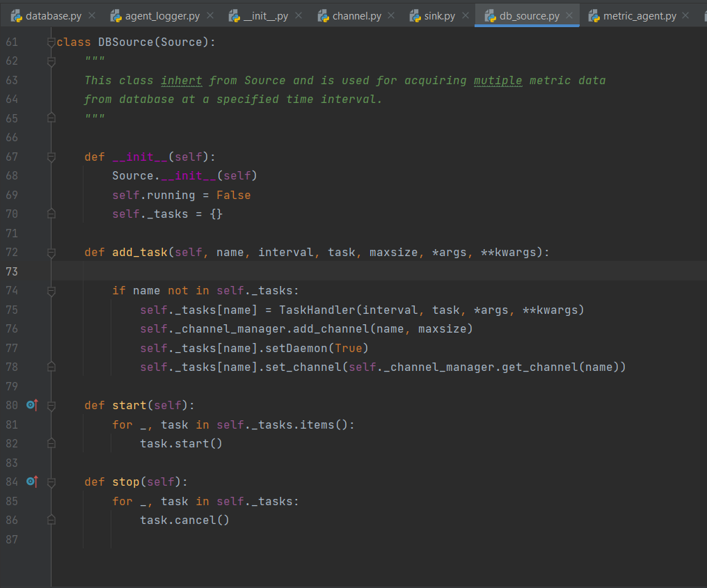707x588 pixels.
Task: Close the __init__.py tab
Action: pyautogui.click(x=299, y=16)
